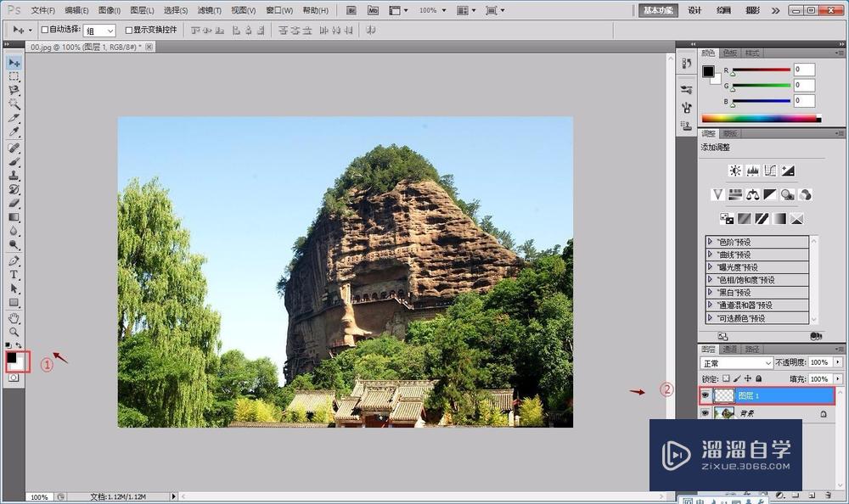The image size is (849, 504).
Task: Click the R channel red slider
Action: click(x=761, y=70)
